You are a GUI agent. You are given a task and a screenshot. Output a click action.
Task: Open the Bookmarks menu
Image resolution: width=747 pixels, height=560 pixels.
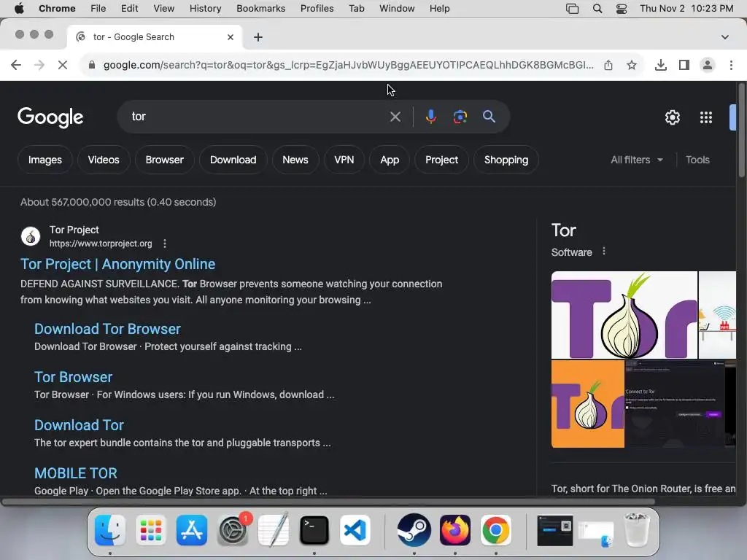click(260, 9)
